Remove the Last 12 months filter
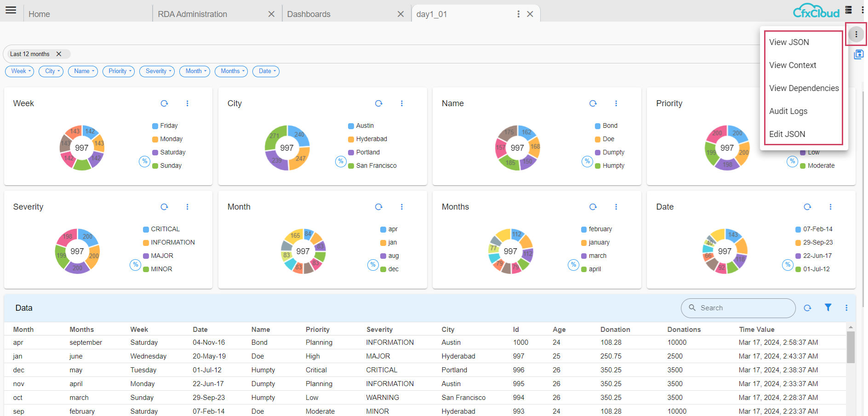 pyautogui.click(x=59, y=54)
